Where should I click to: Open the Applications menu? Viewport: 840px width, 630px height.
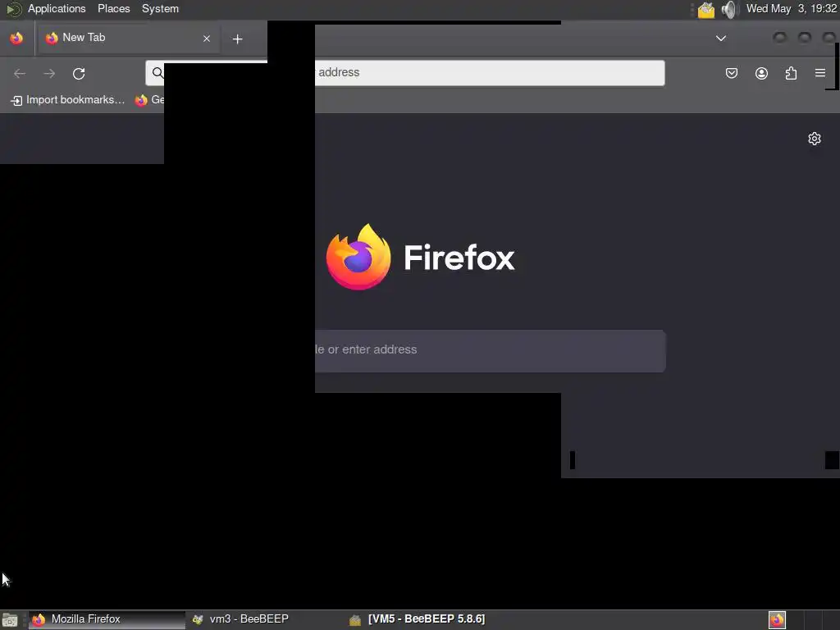coord(57,9)
